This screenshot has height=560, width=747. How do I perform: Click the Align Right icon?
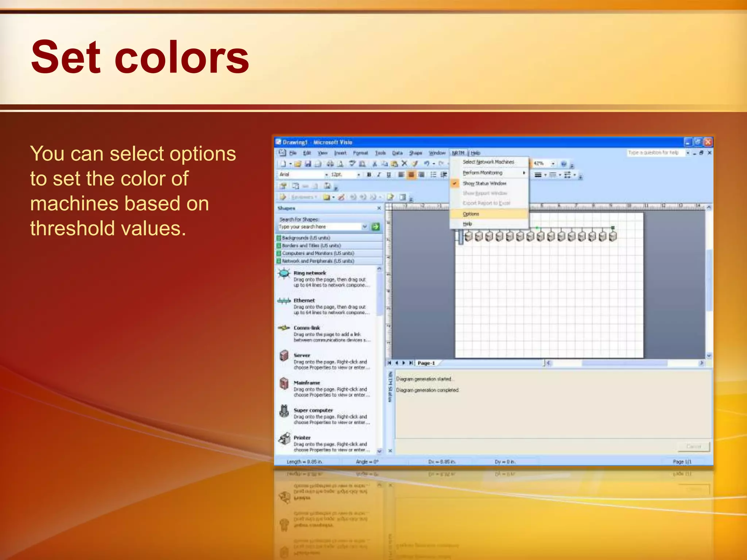[x=421, y=175]
